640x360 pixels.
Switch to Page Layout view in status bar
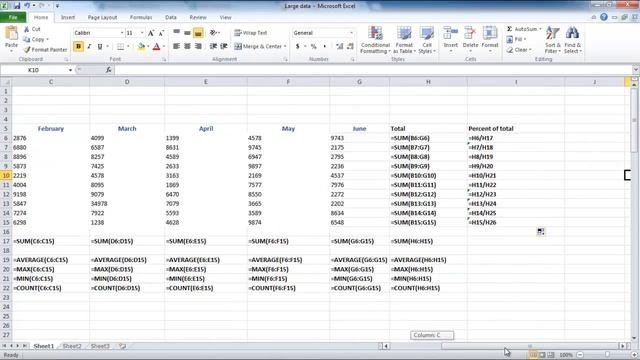tap(542, 355)
